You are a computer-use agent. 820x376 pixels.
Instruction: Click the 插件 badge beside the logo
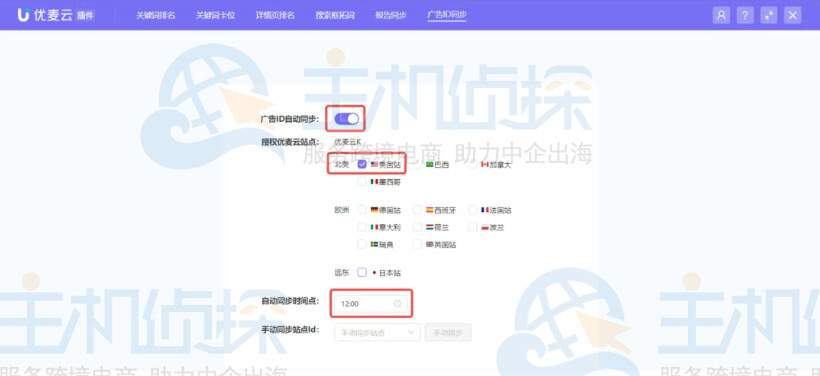(x=85, y=16)
